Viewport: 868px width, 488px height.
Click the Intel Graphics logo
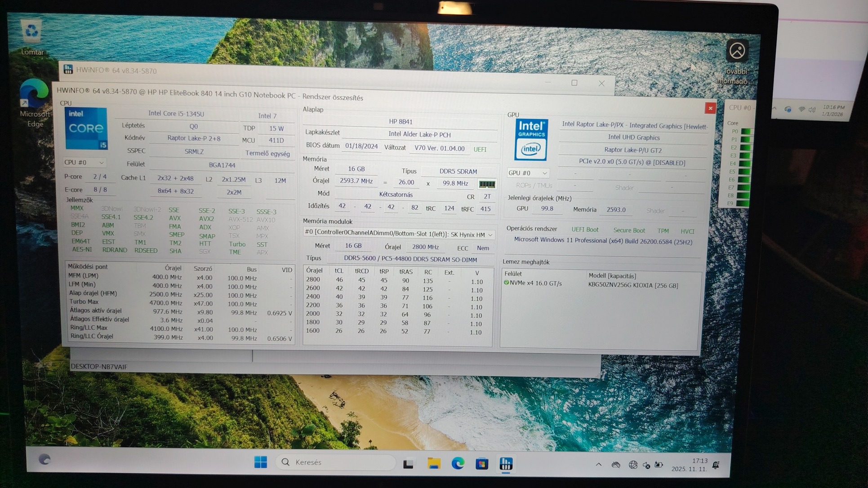coord(531,140)
